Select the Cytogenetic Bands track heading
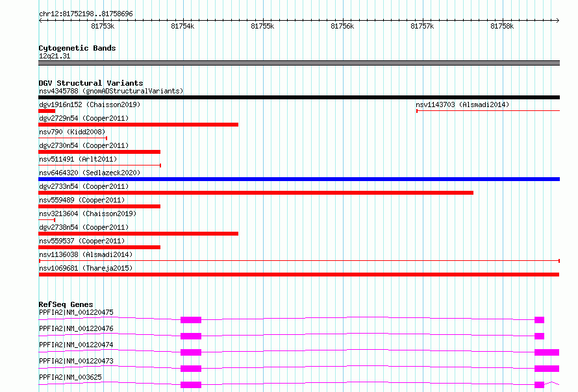The image size is (578, 392). coord(77,48)
